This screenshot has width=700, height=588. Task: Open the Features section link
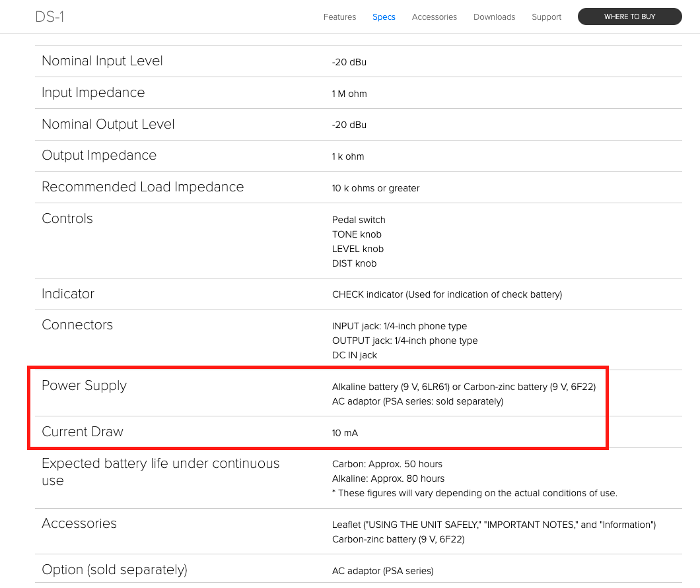(x=339, y=17)
